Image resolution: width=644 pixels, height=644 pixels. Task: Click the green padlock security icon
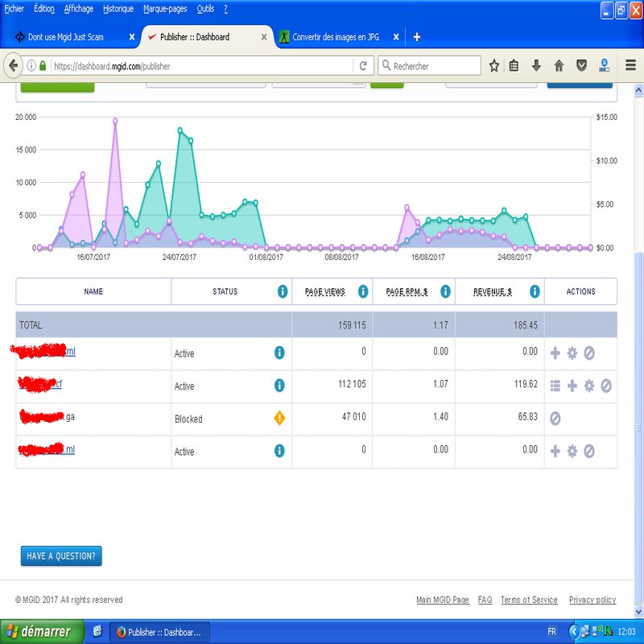click(43, 66)
